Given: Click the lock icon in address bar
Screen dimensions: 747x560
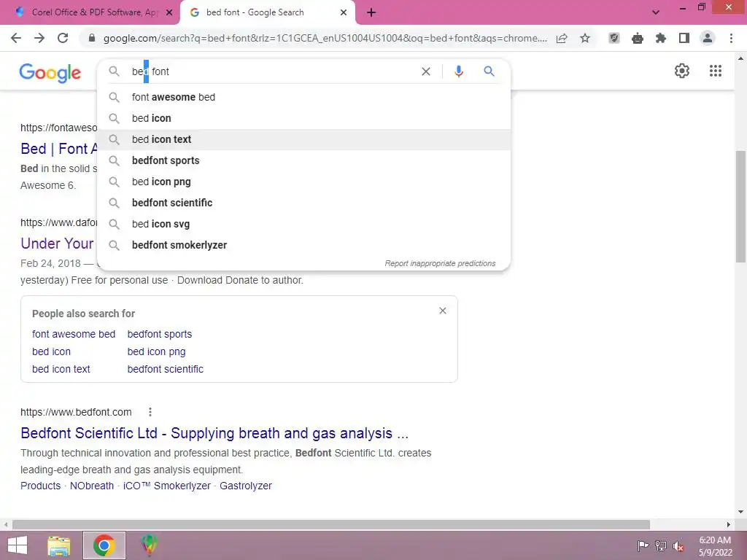Looking at the screenshot, I should [92, 38].
